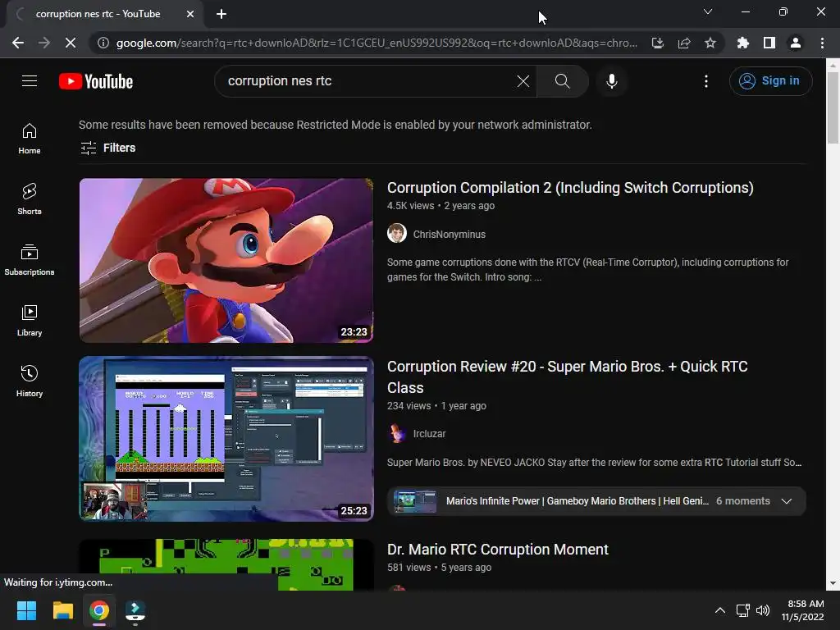The width and height of the screenshot is (840, 630).
Task: Open Windows Start menu
Action: click(26, 610)
